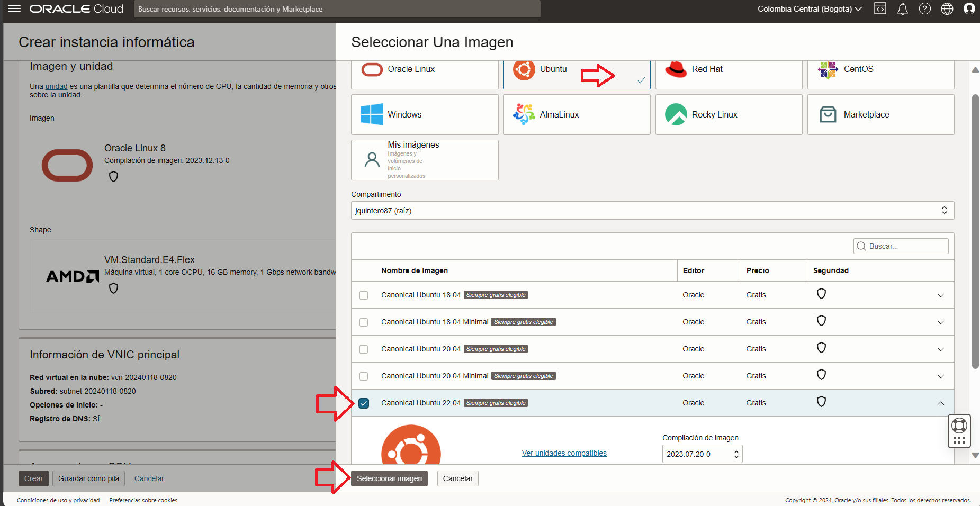Open the language globe icon
980x506 pixels.
coord(947,9)
